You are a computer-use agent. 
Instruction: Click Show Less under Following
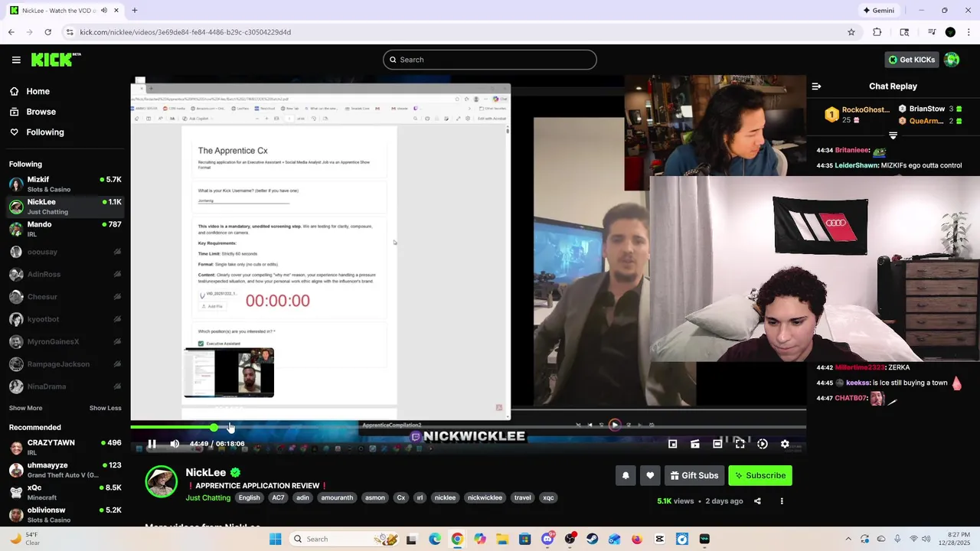pos(106,408)
